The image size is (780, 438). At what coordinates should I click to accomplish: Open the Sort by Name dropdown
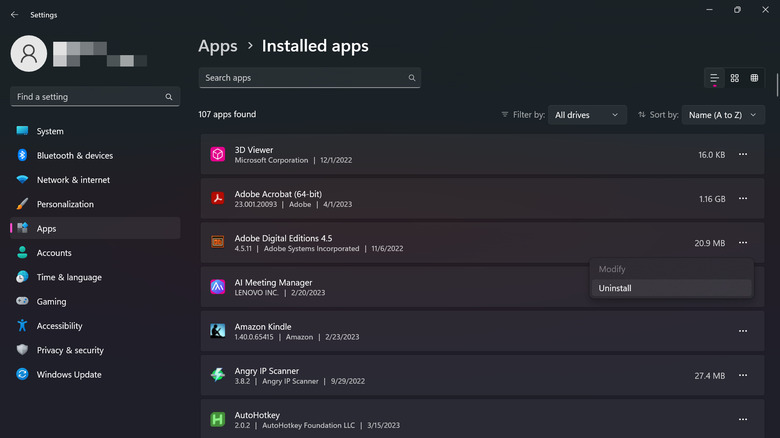(723, 115)
